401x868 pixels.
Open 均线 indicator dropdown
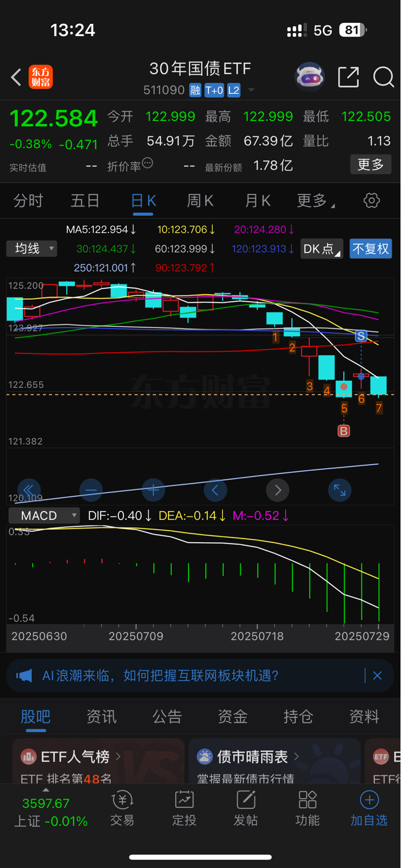[31, 249]
